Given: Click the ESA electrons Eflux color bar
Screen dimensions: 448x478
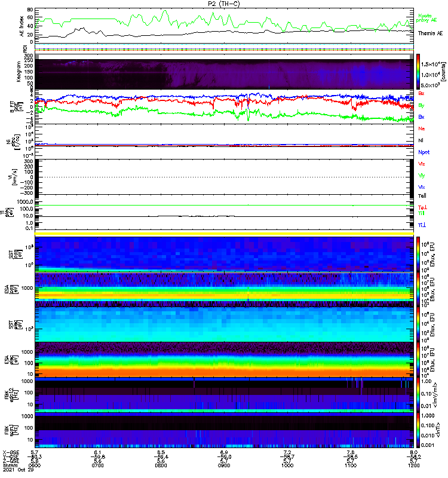Looking at the screenshot, I should 419,360.
